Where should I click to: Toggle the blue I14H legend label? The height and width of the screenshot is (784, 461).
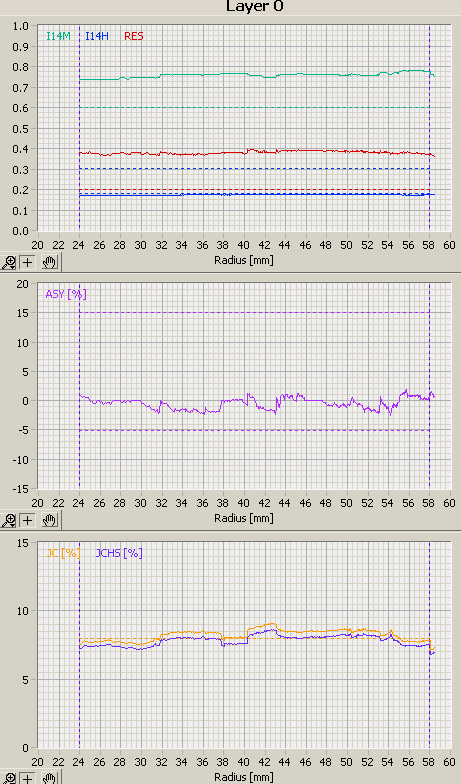tap(97, 36)
